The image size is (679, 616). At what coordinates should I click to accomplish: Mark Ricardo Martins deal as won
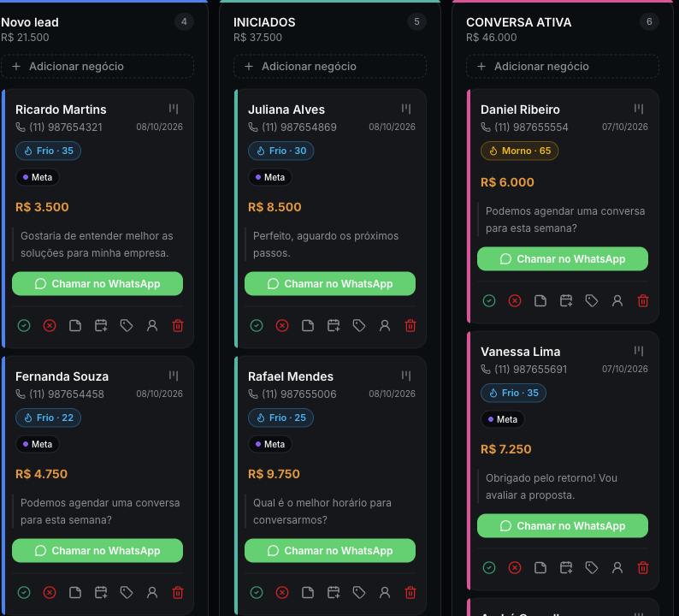[x=24, y=325]
